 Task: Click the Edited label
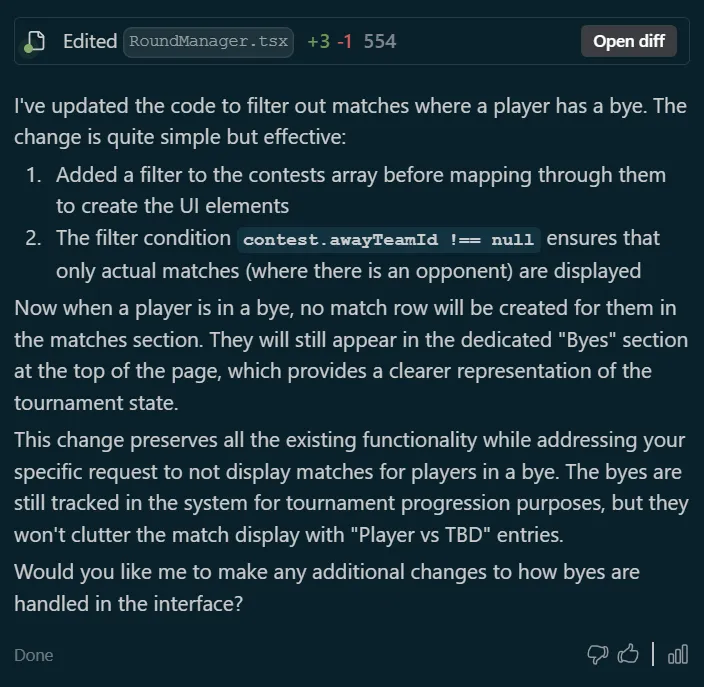[x=90, y=42]
